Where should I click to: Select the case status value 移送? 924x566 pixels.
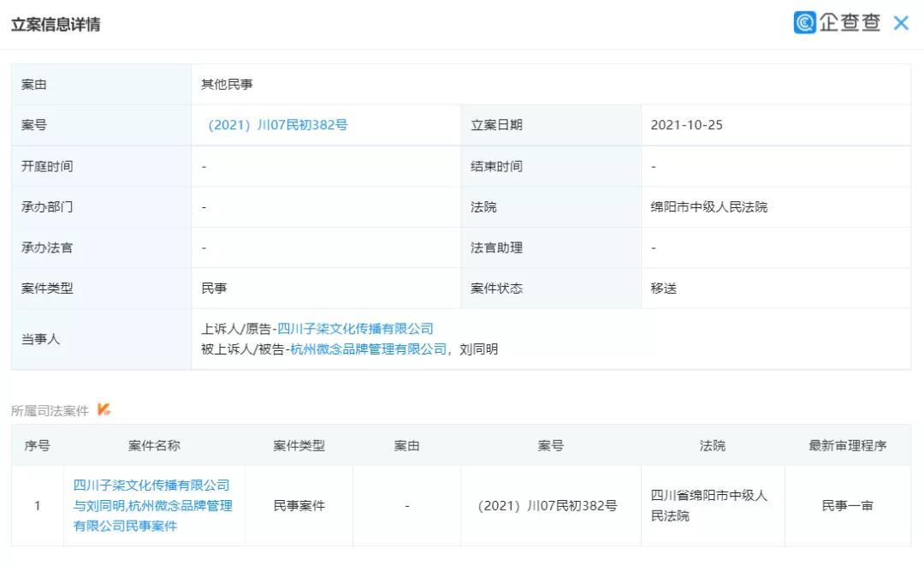coord(663,288)
